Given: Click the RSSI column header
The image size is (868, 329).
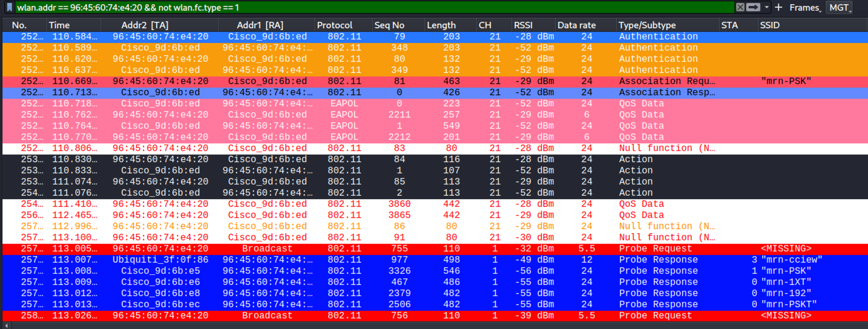Looking at the screenshot, I should coord(532,25).
